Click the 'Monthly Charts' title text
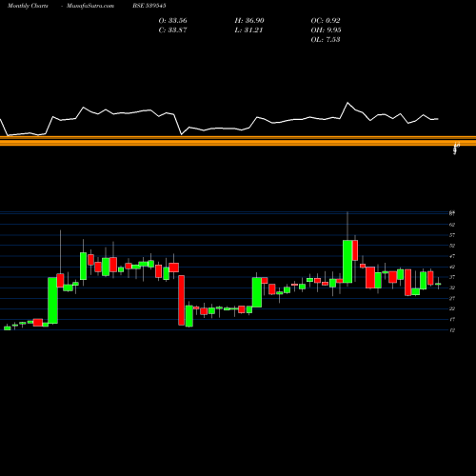This screenshot has width=476, height=476. [x=28, y=6]
